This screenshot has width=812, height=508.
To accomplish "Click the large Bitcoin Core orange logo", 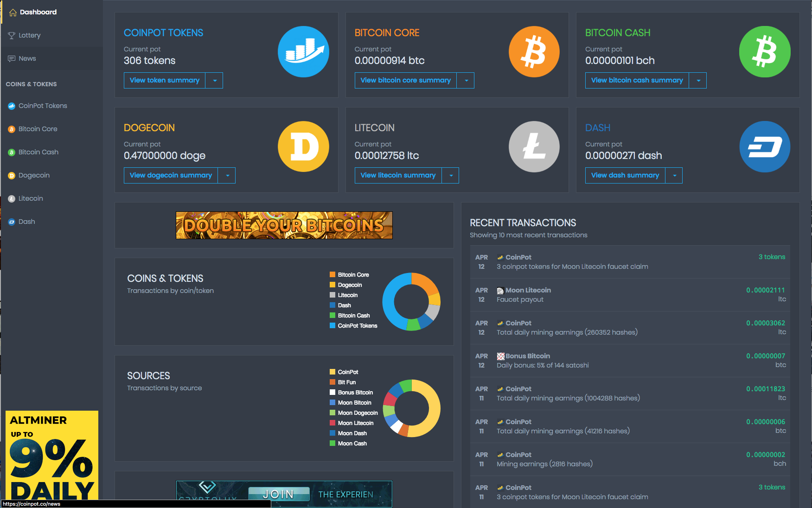I will [x=534, y=52].
